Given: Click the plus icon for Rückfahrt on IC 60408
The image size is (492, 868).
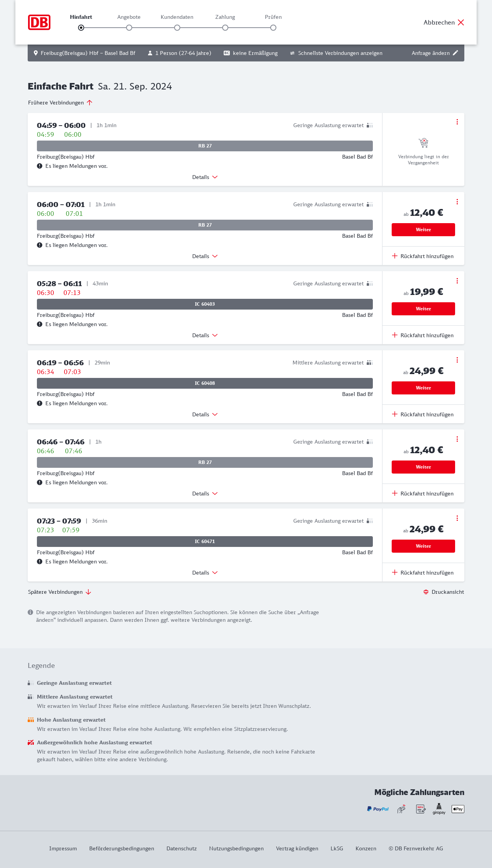Looking at the screenshot, I should click(395, 414).
